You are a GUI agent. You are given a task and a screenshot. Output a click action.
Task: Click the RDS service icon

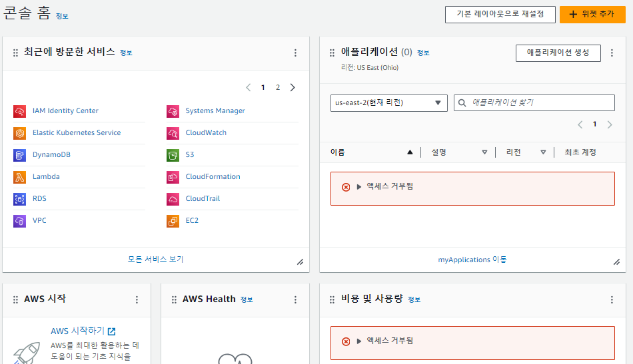[19, 199]
